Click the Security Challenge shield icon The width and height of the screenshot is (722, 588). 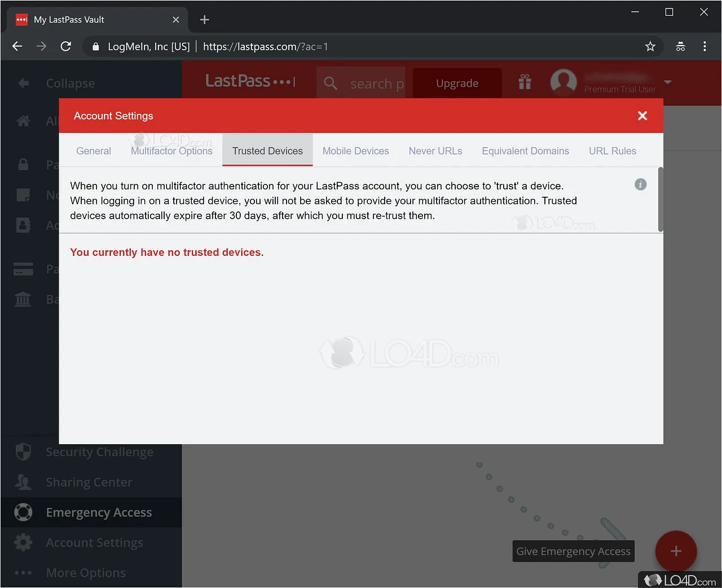23,452
